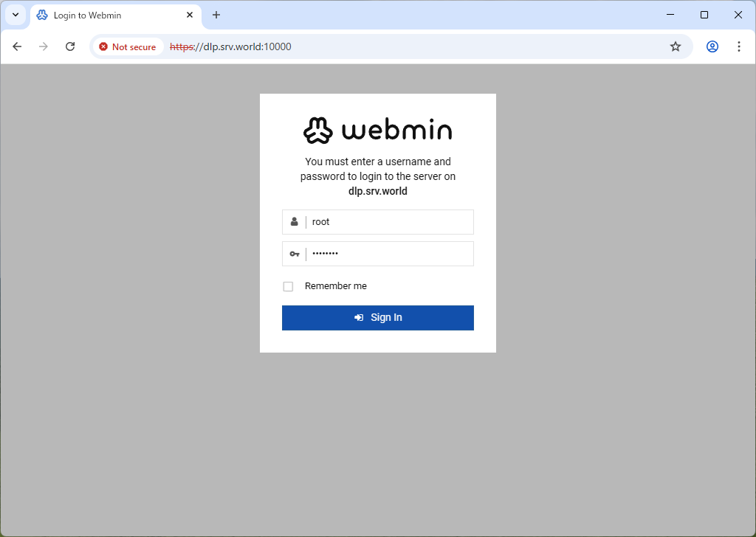Click the Webmin logo icon
756x537 pixels.
click(318, 131)
